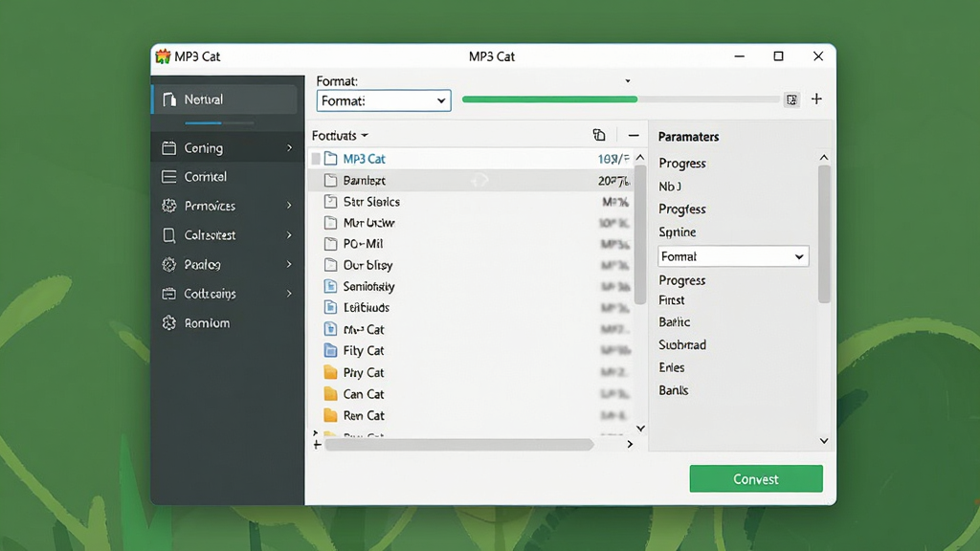Click the file icon beside MP3 Cat row

tap(330, 159)
